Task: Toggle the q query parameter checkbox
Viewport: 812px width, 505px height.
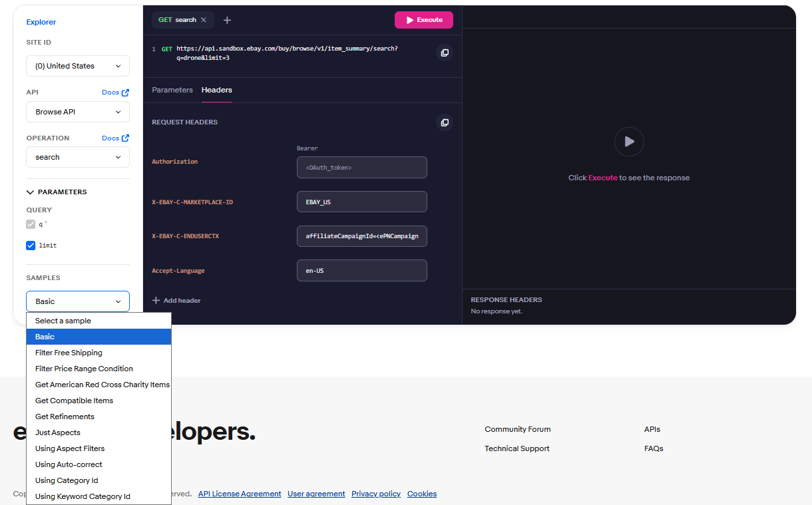Action: 31,224
